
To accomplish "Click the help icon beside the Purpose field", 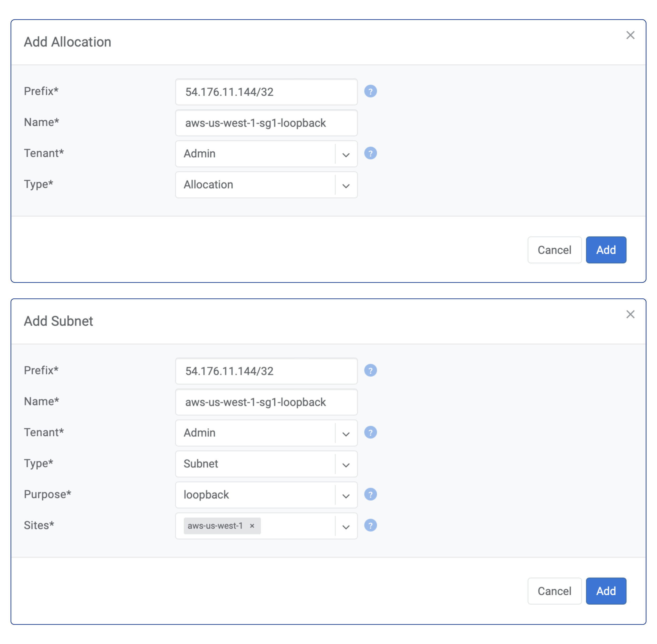I will click(371, 494).
